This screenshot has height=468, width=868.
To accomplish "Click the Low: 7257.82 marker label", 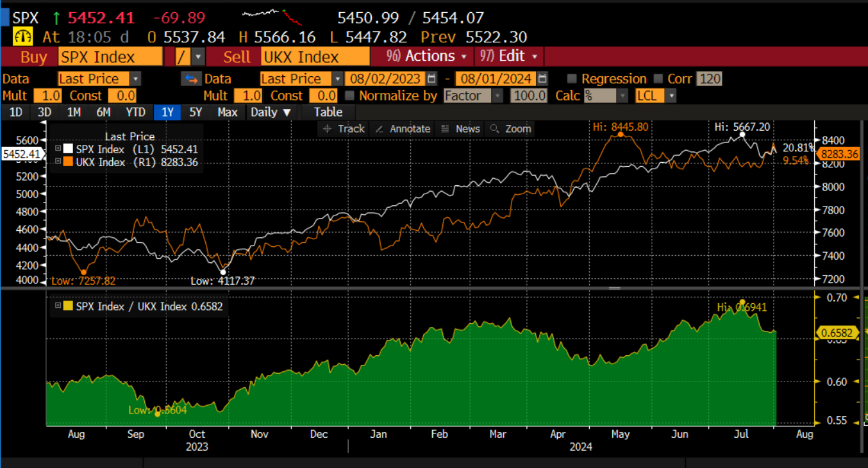I will pos(82,280).
